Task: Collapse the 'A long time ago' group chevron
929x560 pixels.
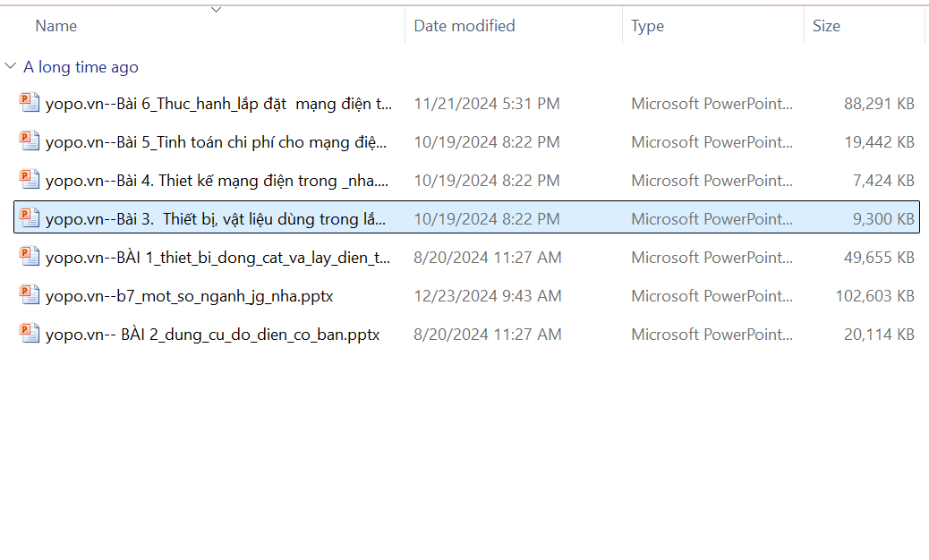Action: pos(11,67)
